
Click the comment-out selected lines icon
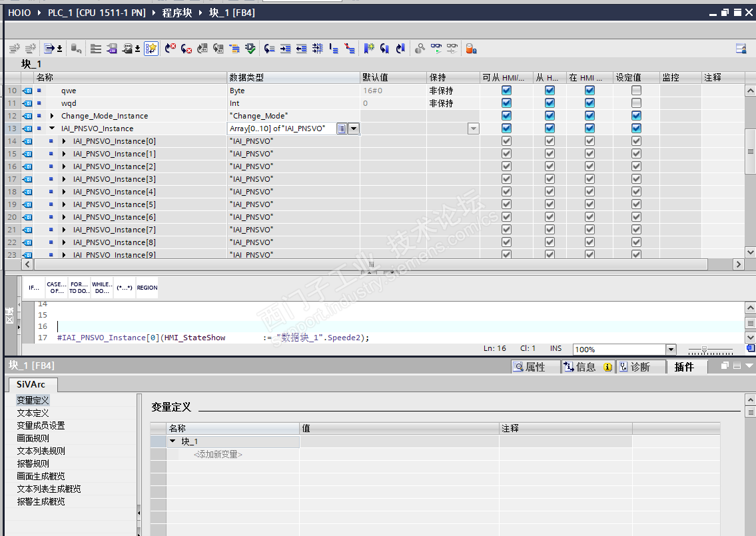tap(334, 48)
